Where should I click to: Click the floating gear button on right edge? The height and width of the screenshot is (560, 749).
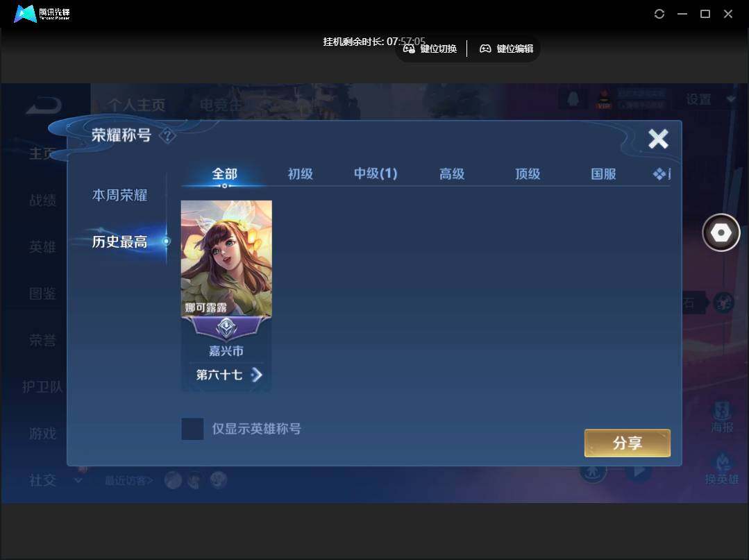pos(721,232)
